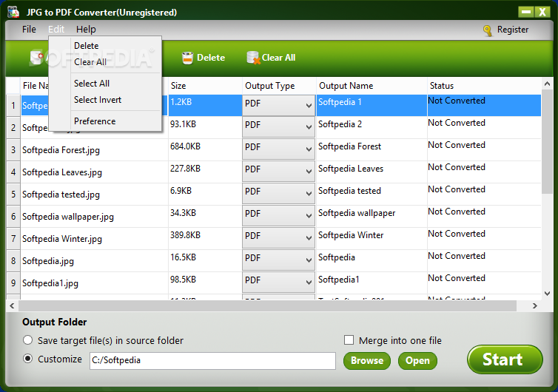Click the vertical scrollbar up arrow
Image resolution: width=558 pixels, height=392 pixels.
click(x=548, y=84)
